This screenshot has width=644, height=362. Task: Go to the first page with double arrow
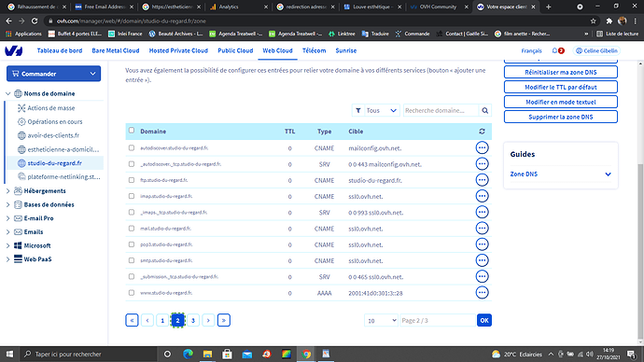click(x=132, y=320)
